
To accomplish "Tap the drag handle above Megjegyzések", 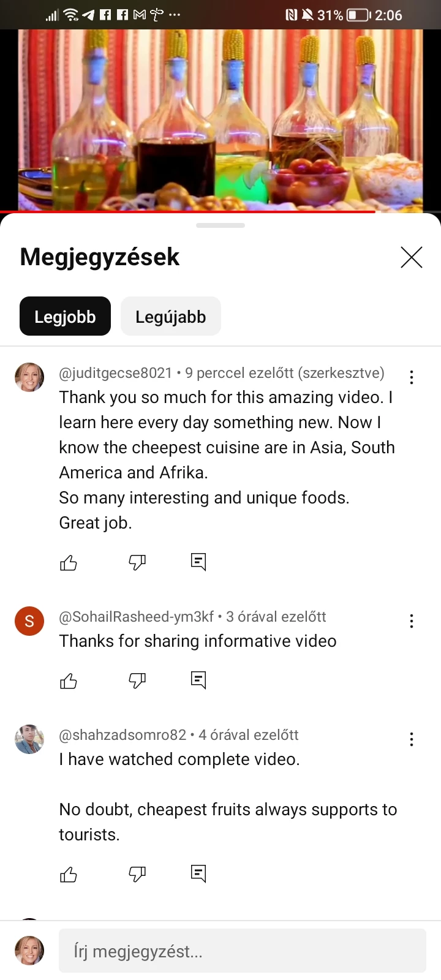I will point(221,225).
